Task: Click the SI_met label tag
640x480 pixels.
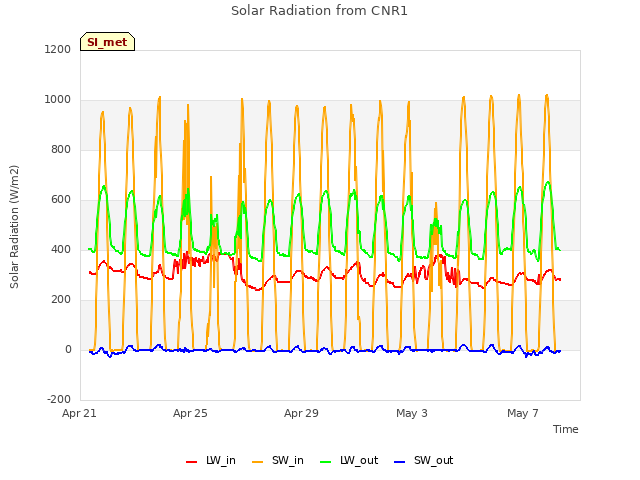Action: 107,42
